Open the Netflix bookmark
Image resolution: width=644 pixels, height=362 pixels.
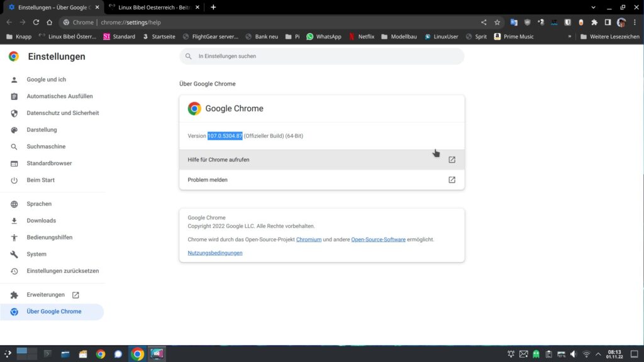362,36
